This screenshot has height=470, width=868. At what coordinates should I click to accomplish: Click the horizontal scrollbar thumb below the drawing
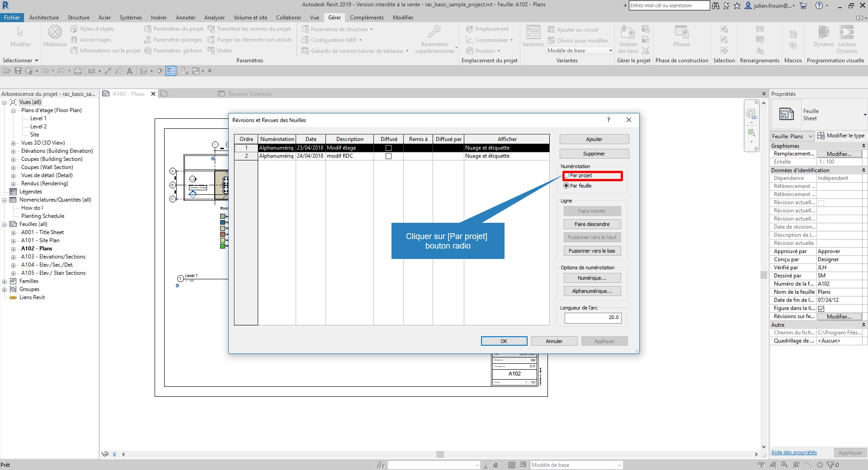tap(440, 454)
